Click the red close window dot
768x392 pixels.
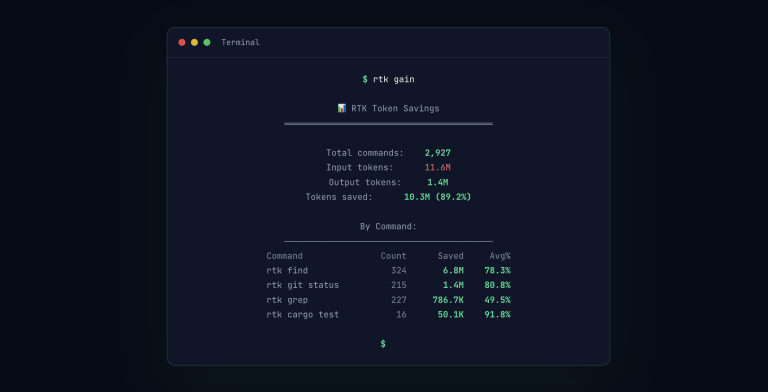click(182, 43)
